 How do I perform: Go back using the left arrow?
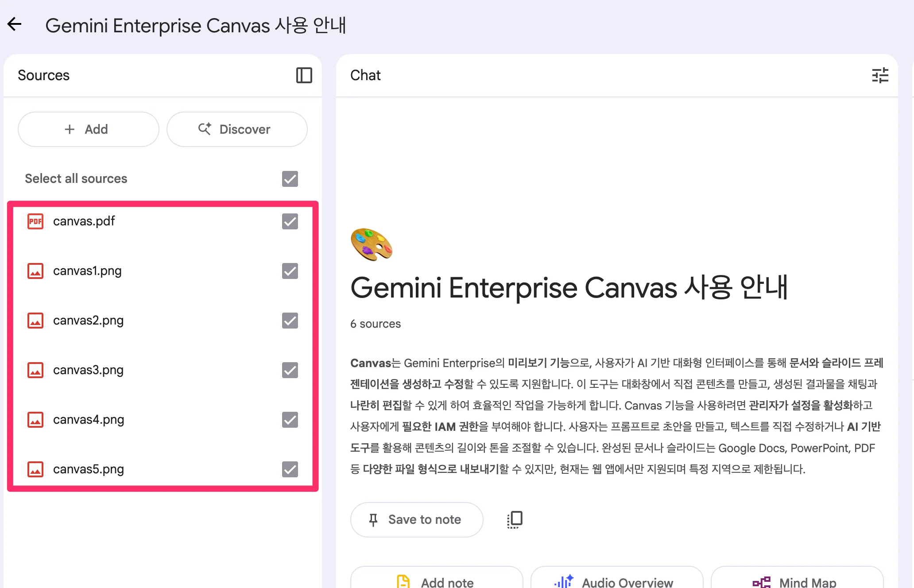tap(15, 24)
